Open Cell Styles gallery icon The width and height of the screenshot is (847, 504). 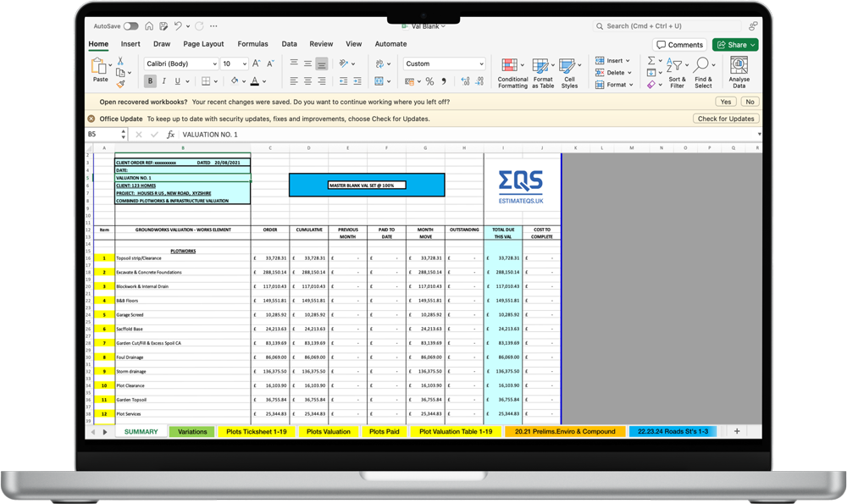click(x=567, y=65)
